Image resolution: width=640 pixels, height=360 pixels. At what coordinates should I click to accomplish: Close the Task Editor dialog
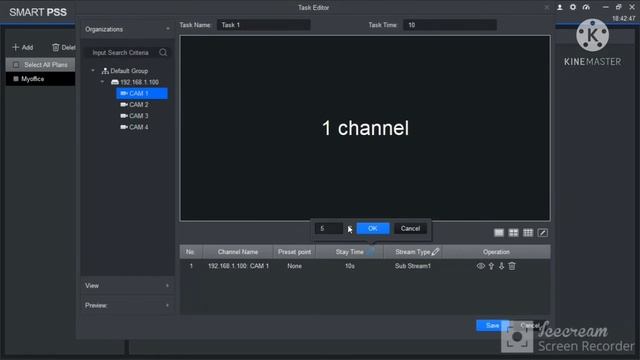click(x=547, y=7)
